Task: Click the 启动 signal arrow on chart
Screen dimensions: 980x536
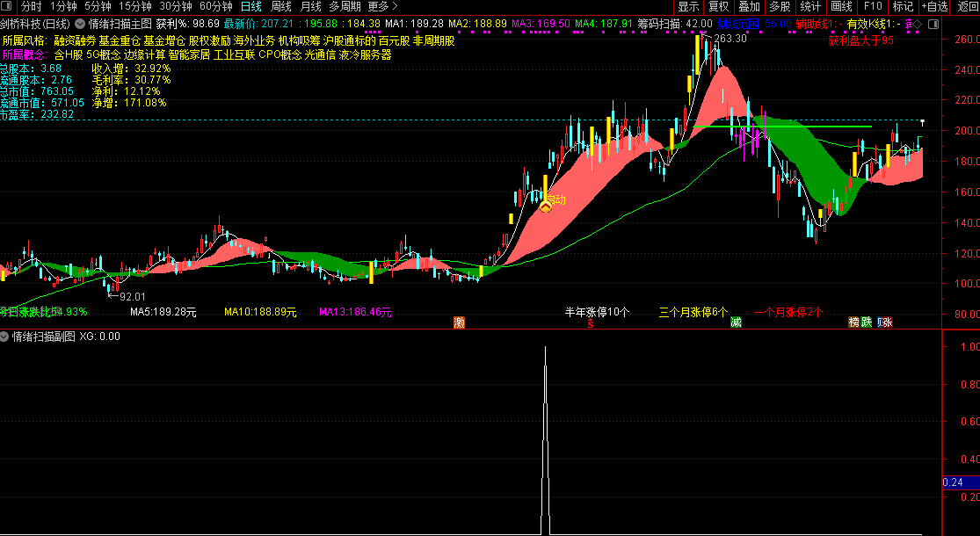Action: 546,206
